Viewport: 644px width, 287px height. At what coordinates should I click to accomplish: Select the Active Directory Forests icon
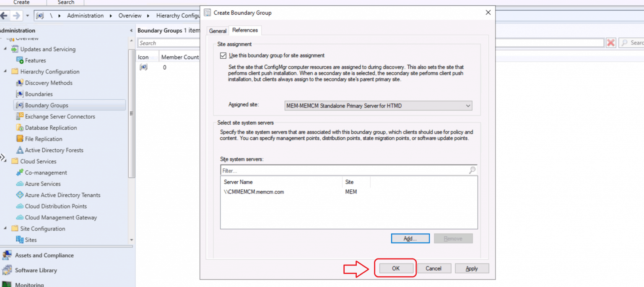19,150
